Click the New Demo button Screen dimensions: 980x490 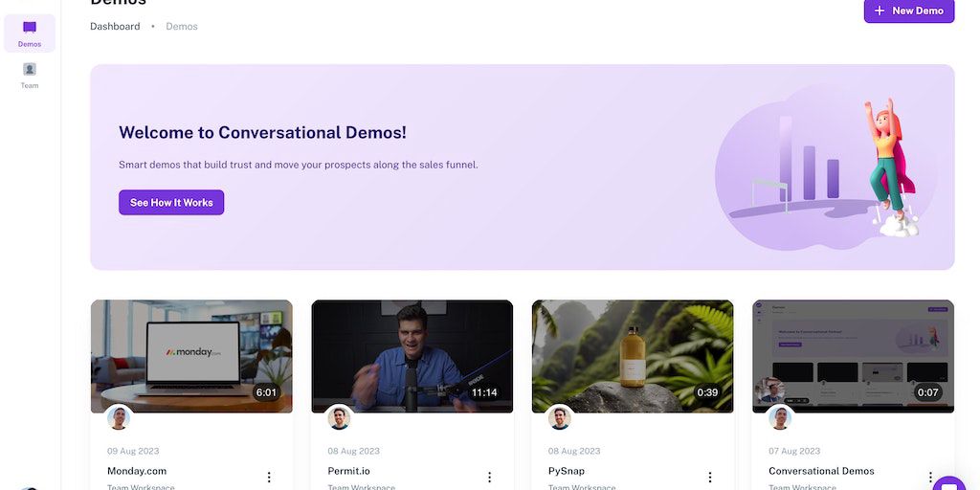[x=908, y=11]
